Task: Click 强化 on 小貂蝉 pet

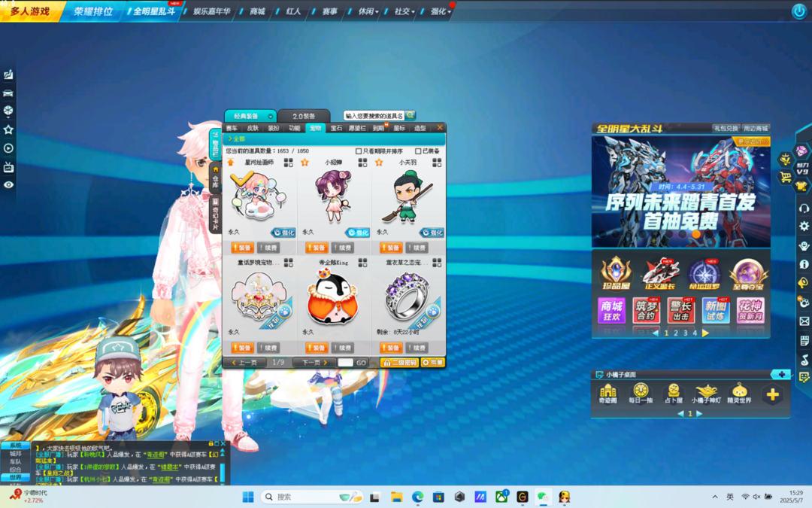Action: (x=358, y=233)
